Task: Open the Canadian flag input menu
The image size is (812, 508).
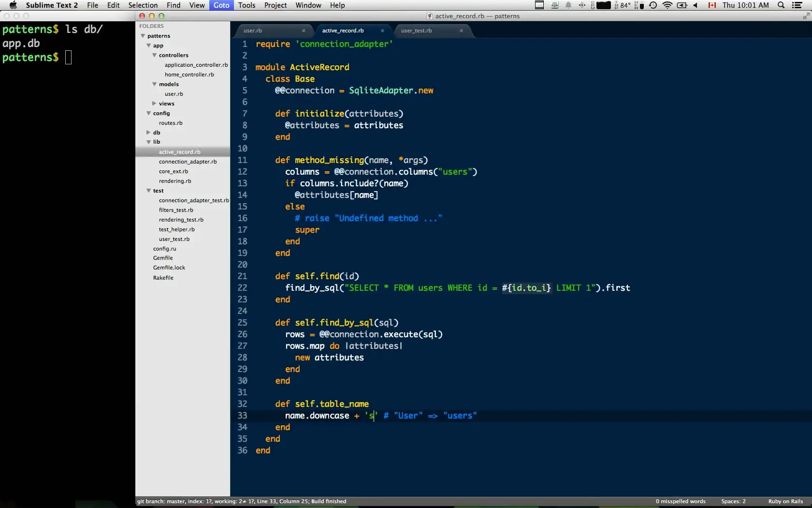Action: [712, 5]
